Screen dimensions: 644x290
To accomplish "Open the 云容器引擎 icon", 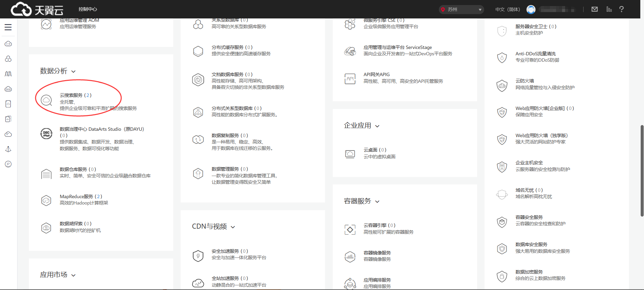I will point(350,230).
